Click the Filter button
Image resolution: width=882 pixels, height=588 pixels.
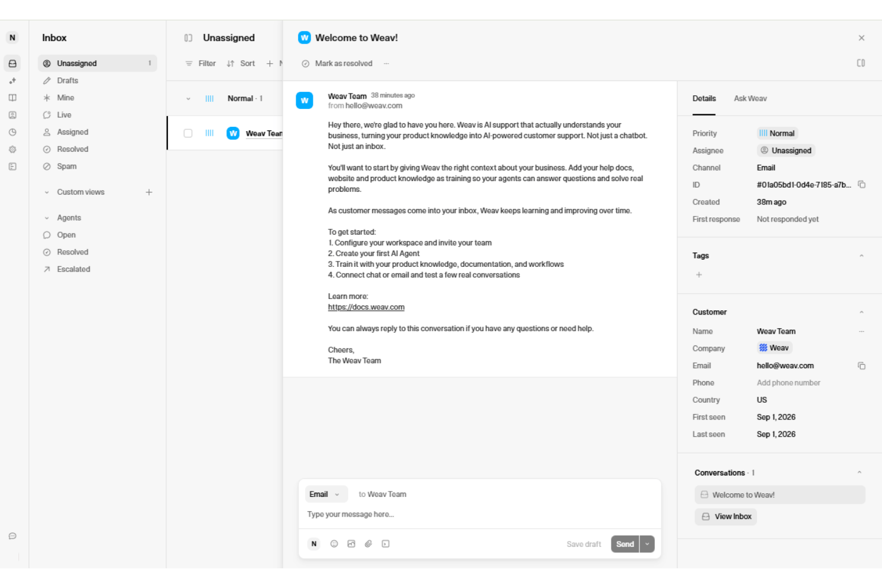pyautogui.click(x=201, y=63)
